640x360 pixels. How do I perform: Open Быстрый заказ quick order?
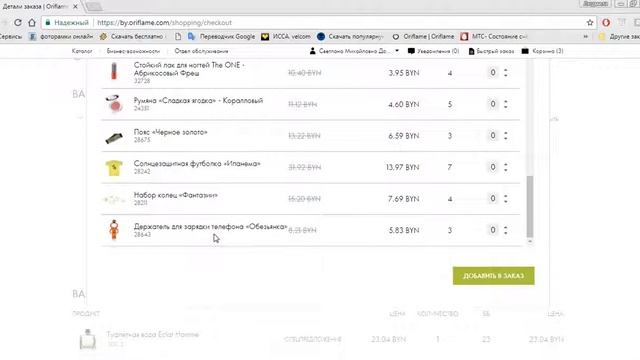491,51
